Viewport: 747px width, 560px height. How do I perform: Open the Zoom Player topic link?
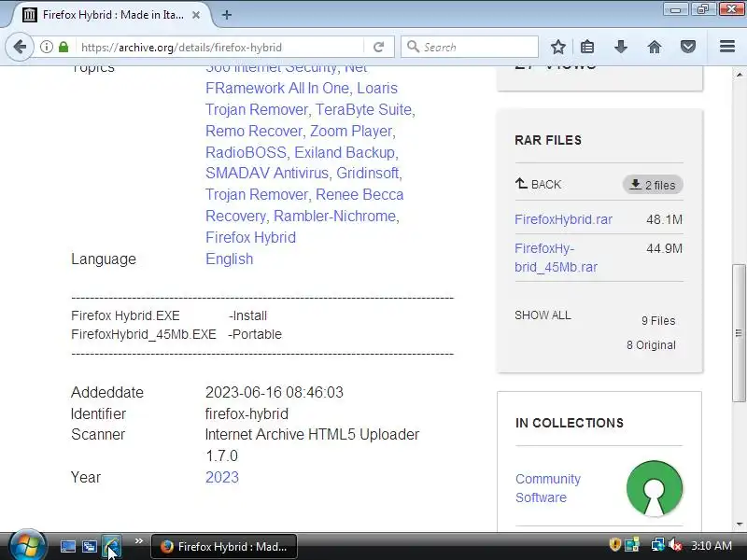tap(351, 131)
